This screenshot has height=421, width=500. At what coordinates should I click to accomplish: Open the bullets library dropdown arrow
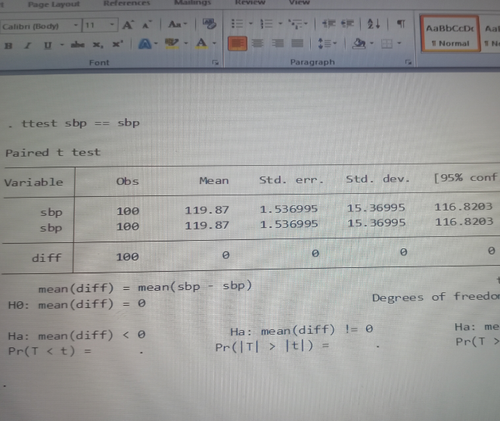pos(251,24)
